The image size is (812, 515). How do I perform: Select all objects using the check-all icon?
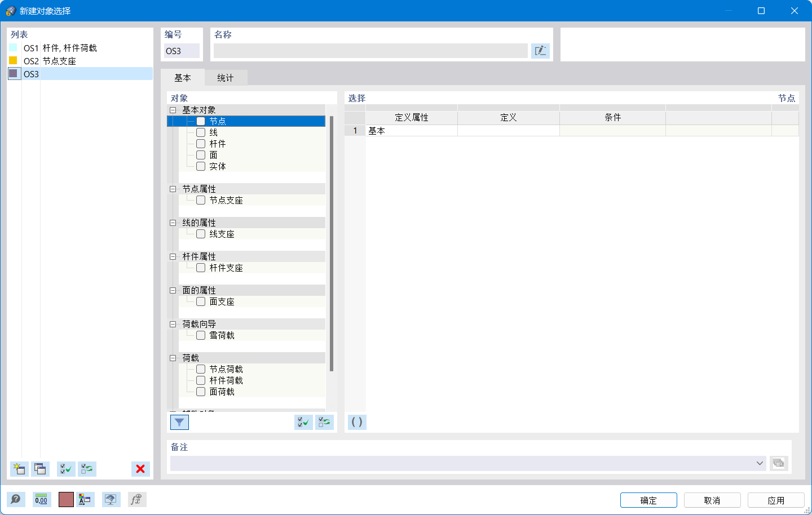tap(303, 422)
